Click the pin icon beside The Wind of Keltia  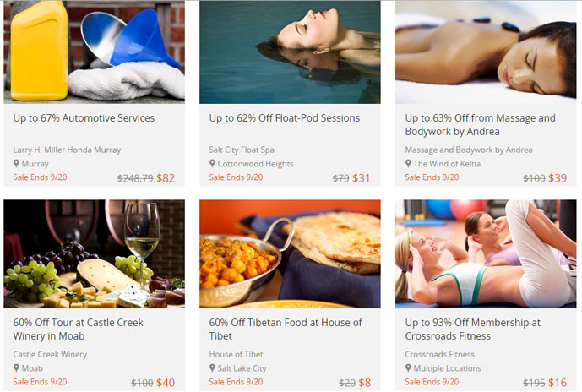(408, 163)
